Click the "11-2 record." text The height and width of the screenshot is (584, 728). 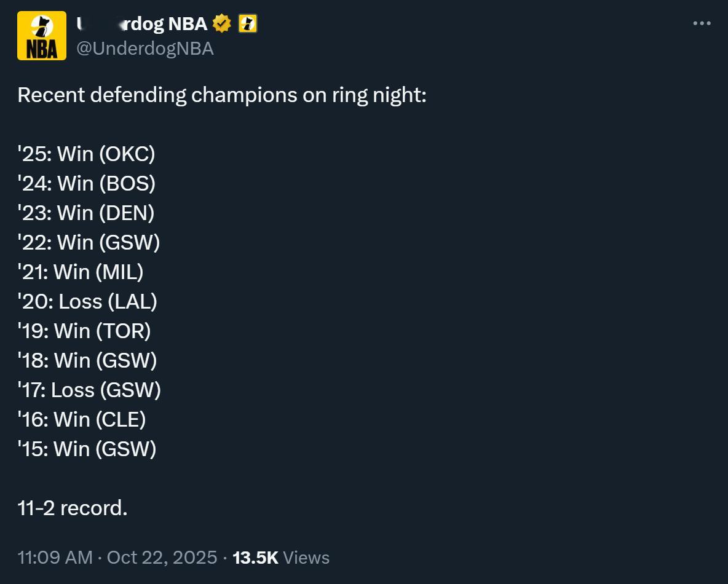[73, 508]
